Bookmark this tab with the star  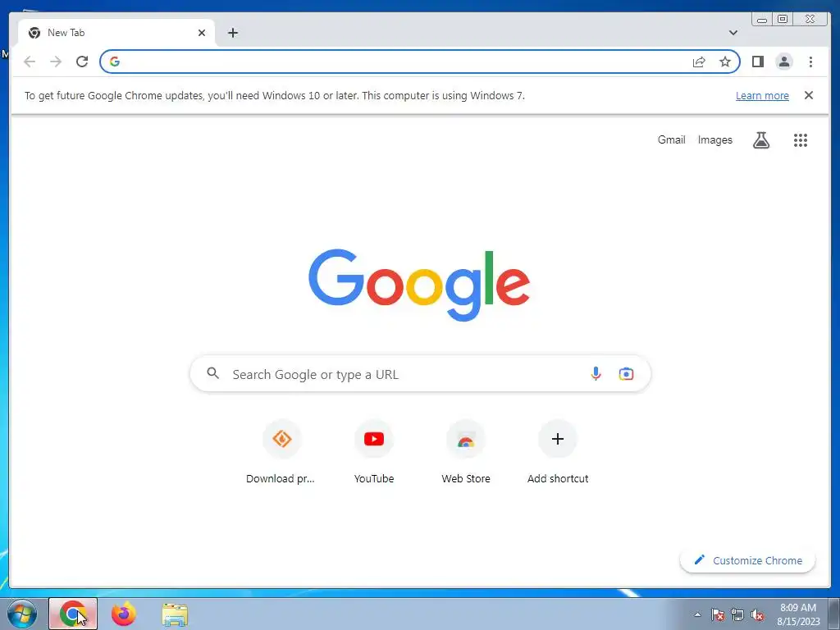click(725, 62)
